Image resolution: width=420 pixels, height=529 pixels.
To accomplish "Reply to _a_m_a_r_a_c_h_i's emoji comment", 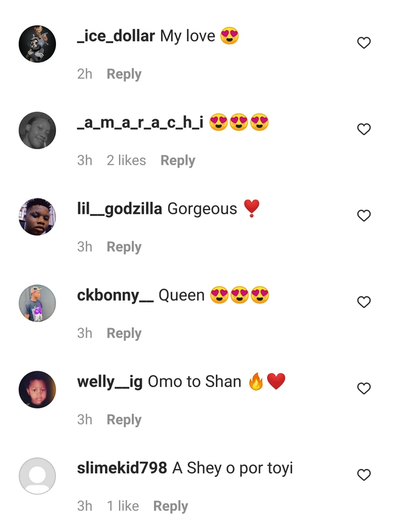I will (178, 161).
